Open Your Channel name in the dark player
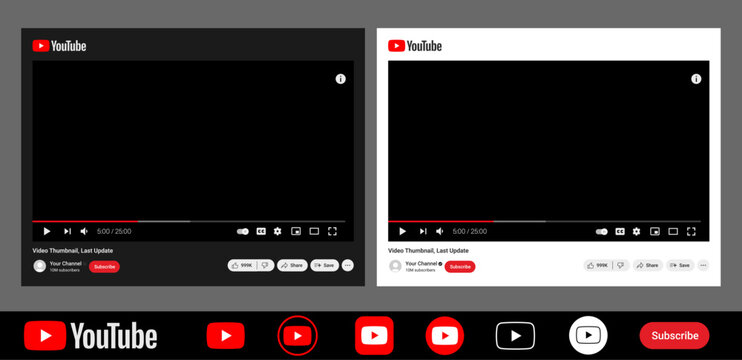Viewport: 742px width, 360px height. tap(65, 263)
